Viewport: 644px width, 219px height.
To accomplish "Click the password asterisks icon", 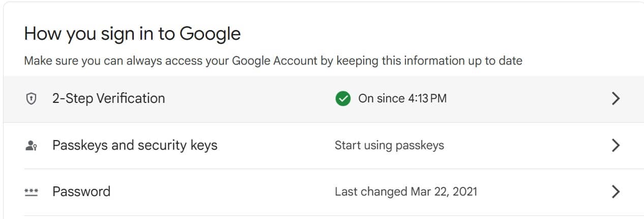I will tap(32, 192).
